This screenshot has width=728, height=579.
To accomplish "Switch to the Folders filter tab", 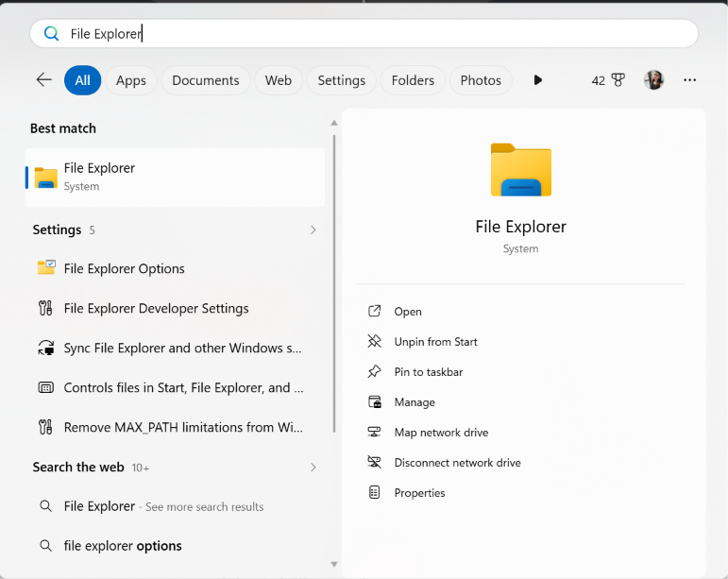I will (413, 80).
